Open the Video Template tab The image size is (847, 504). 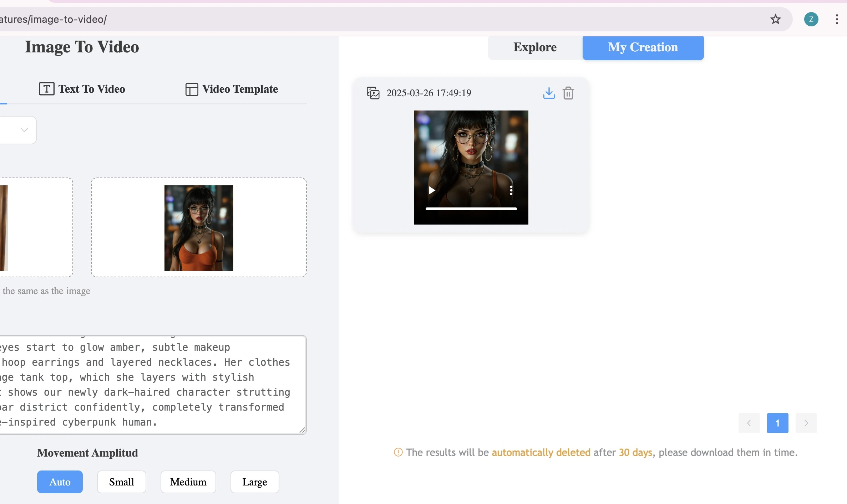(x=232, y=89)
